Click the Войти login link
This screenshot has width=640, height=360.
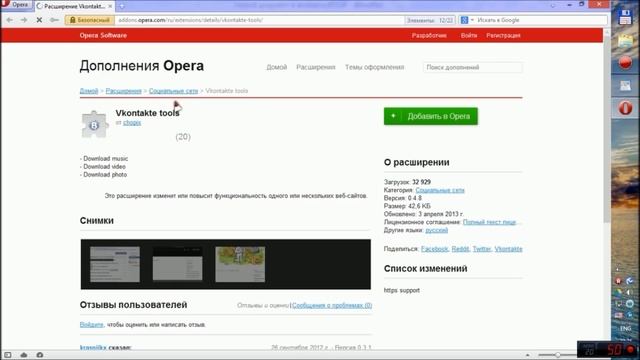pos(469,36)
